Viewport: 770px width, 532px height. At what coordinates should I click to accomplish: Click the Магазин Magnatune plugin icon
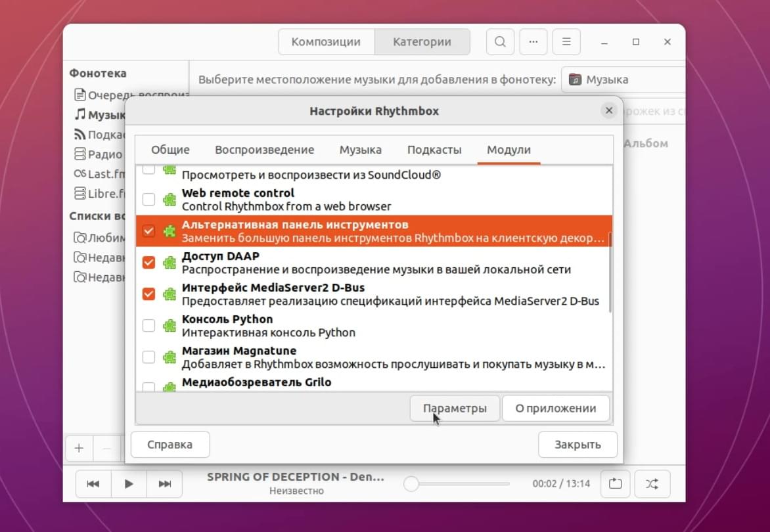170,357
